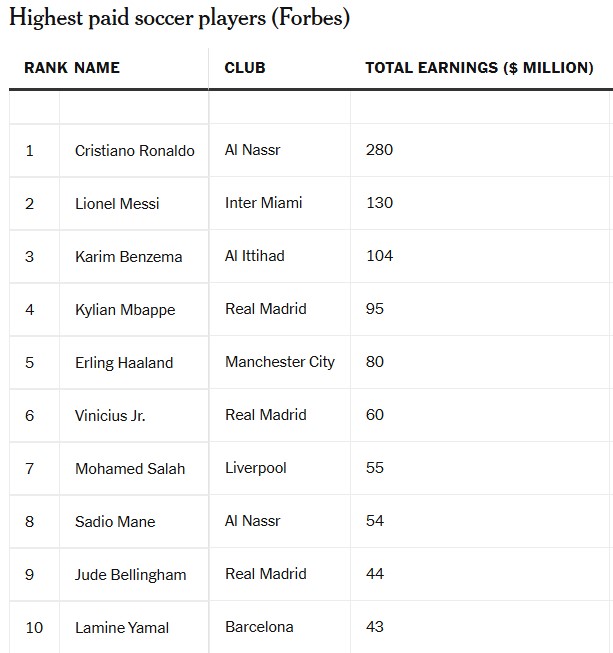Click the RANK column header

click(x=46, y=68)
